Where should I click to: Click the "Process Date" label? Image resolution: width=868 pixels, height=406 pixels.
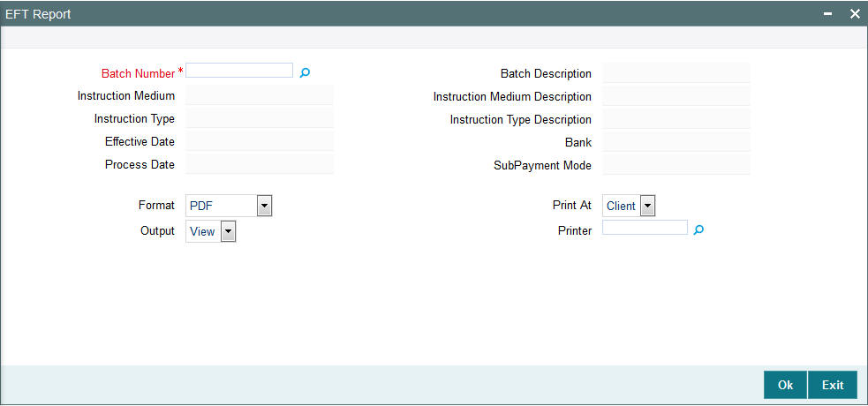pyautogui.click(x=140, y=165)
